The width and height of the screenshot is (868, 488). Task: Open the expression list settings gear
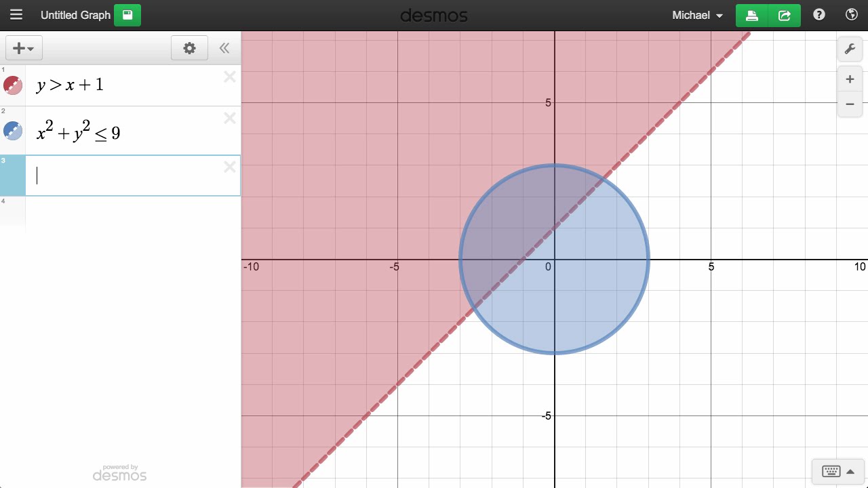[189, 48]
